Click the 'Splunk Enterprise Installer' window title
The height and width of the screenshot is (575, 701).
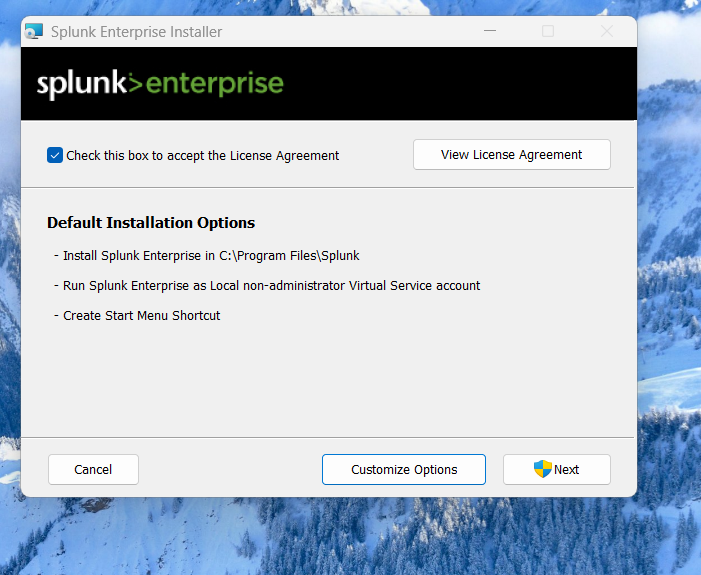136,32
